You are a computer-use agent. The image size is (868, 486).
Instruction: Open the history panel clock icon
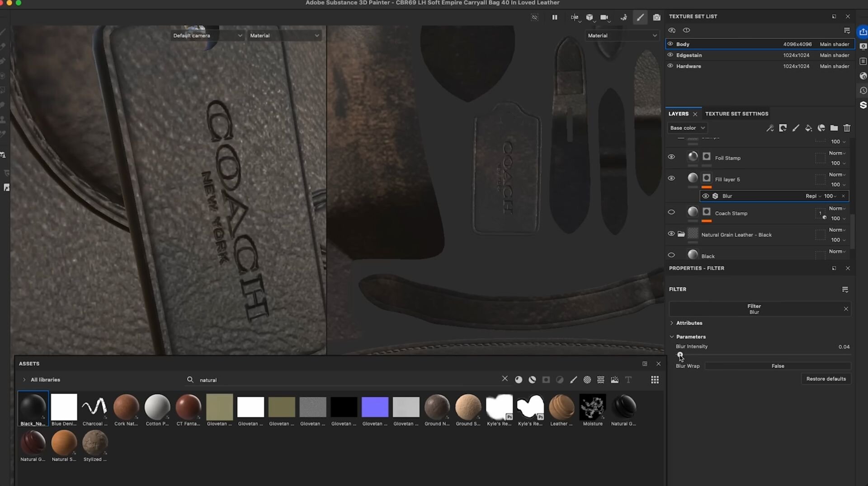pyautogui.click(x=863, y=90)
